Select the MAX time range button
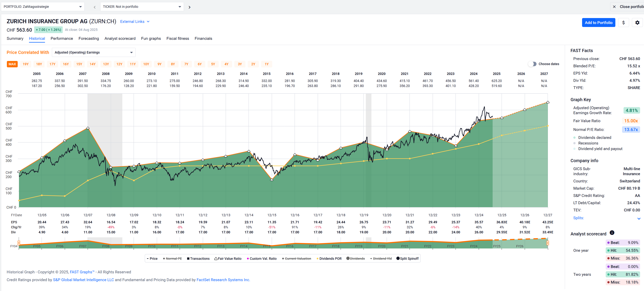 12,64
